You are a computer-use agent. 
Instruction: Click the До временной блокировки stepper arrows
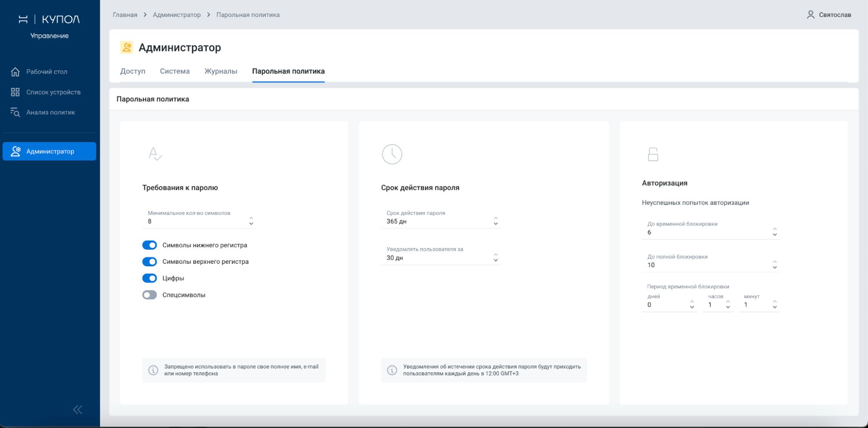coord(775,232)
